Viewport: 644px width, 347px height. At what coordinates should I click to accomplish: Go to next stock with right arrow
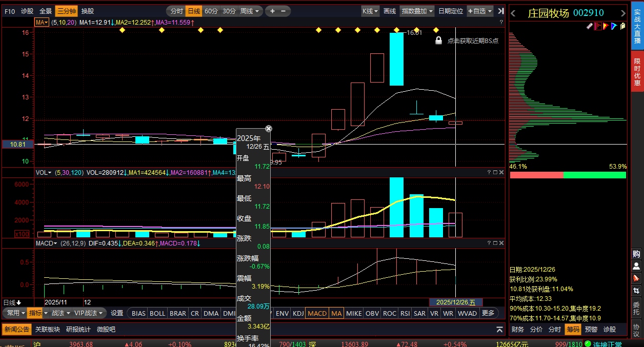coord(623,13)
